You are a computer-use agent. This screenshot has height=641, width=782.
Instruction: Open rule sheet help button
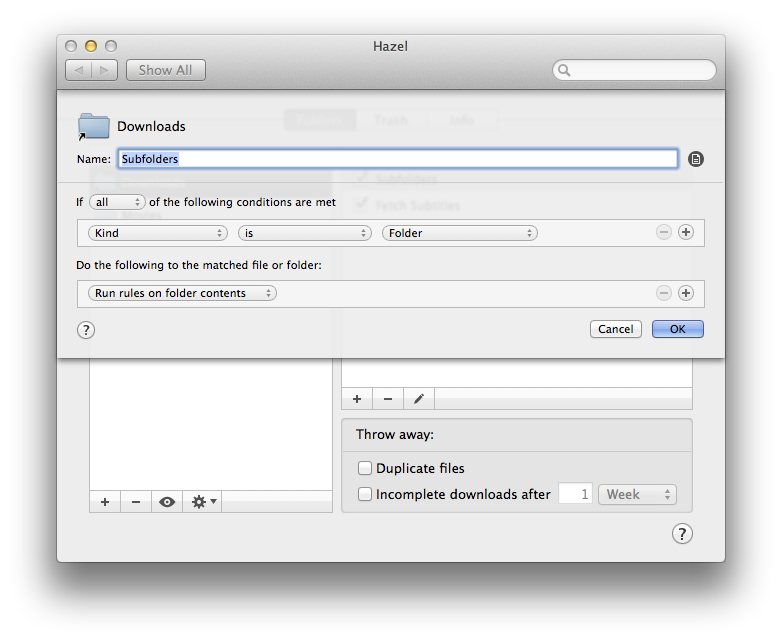[x=86, y=330]
